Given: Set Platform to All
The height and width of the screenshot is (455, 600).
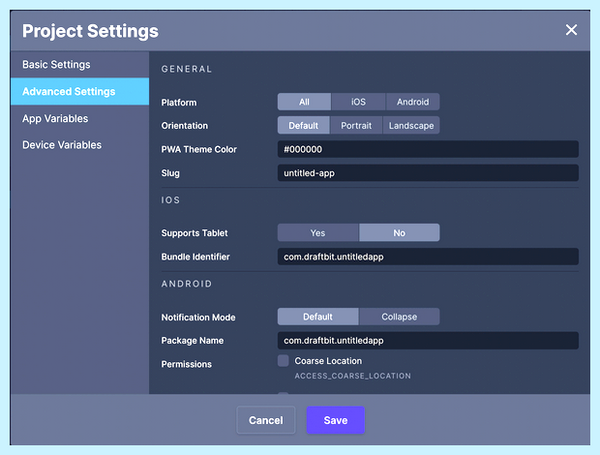Looking at the screenshot, I should (304, 102).
